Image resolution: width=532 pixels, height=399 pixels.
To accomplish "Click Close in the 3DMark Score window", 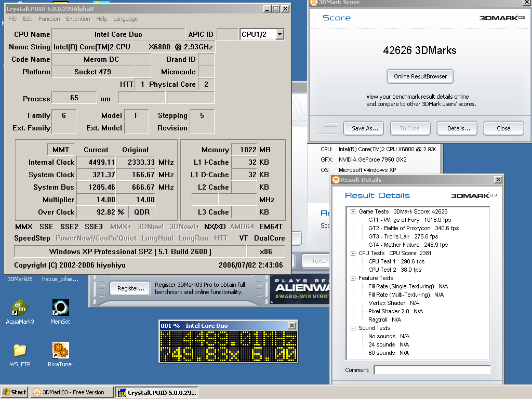I will coord(504,128).
